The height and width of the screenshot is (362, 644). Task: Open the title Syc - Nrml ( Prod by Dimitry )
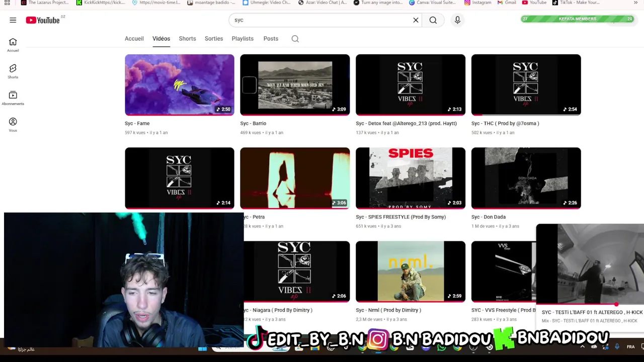pos(388,310)
